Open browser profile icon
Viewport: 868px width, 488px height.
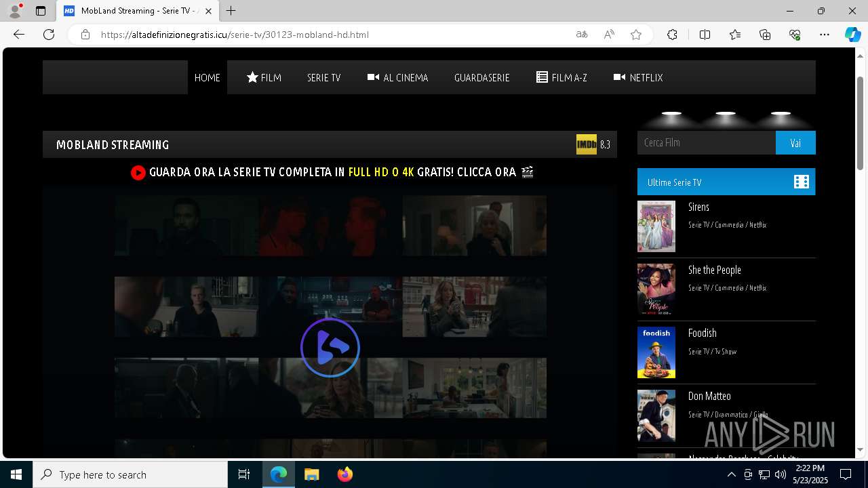click(x=15, y=11)
